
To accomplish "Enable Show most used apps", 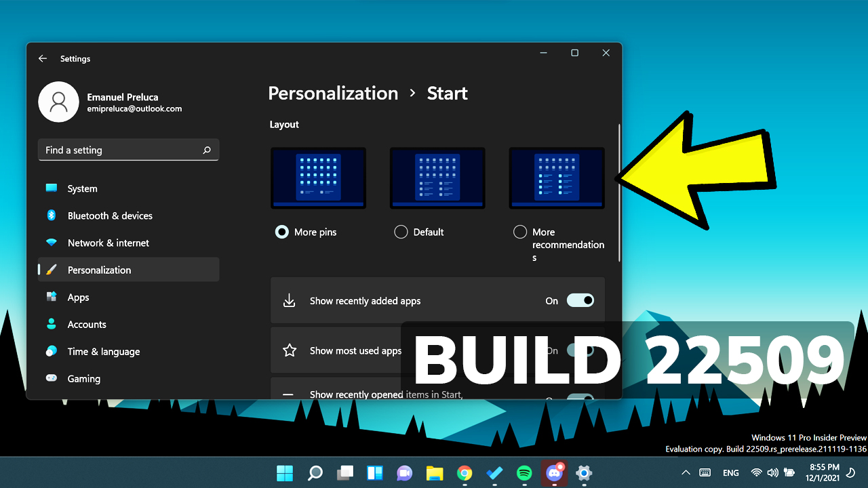I will (580, 350).
